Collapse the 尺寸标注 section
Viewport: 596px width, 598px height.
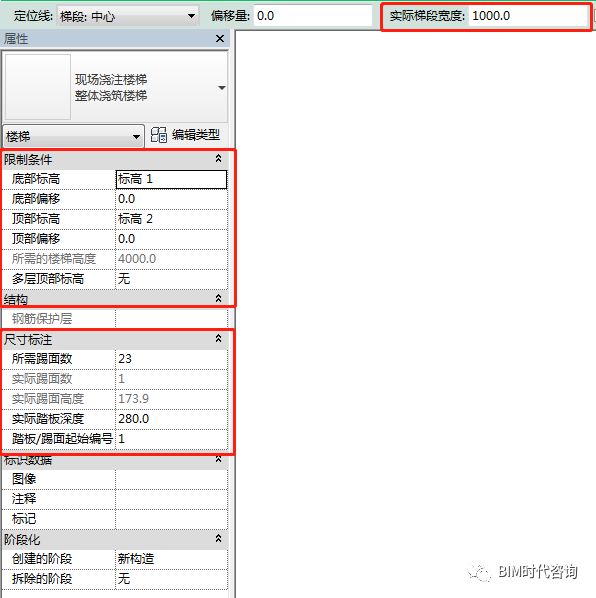coord(218,338)
